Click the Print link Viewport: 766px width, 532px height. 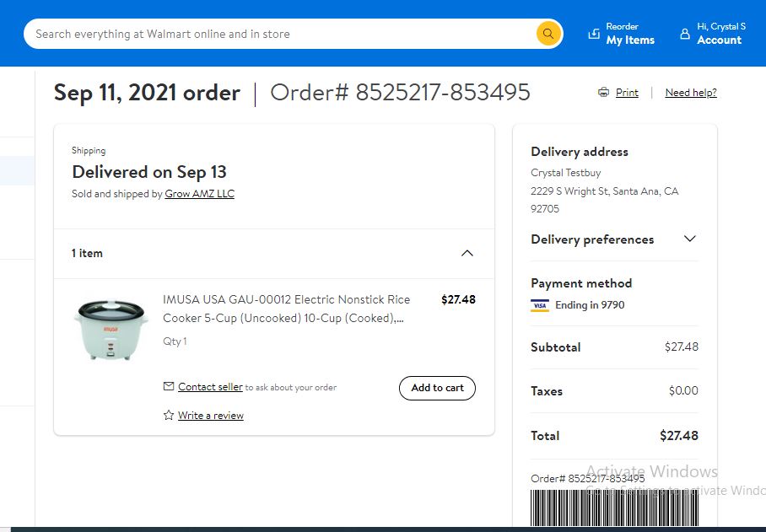[627, 92]
